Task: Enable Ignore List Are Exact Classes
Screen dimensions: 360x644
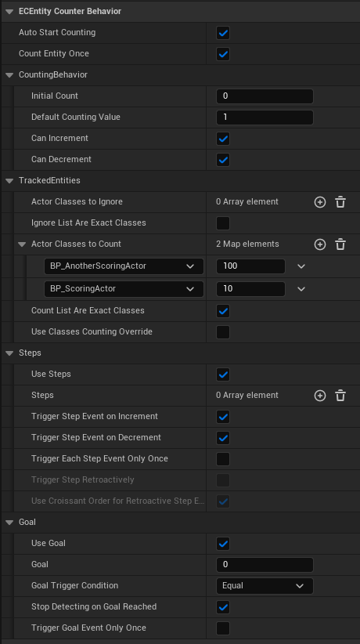Action: 223,223
